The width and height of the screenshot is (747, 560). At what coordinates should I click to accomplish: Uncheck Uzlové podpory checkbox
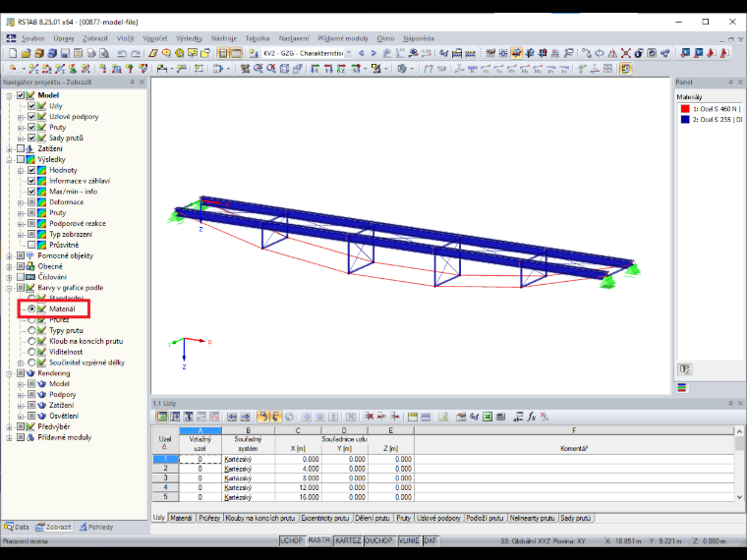click(x=31, y=117)
